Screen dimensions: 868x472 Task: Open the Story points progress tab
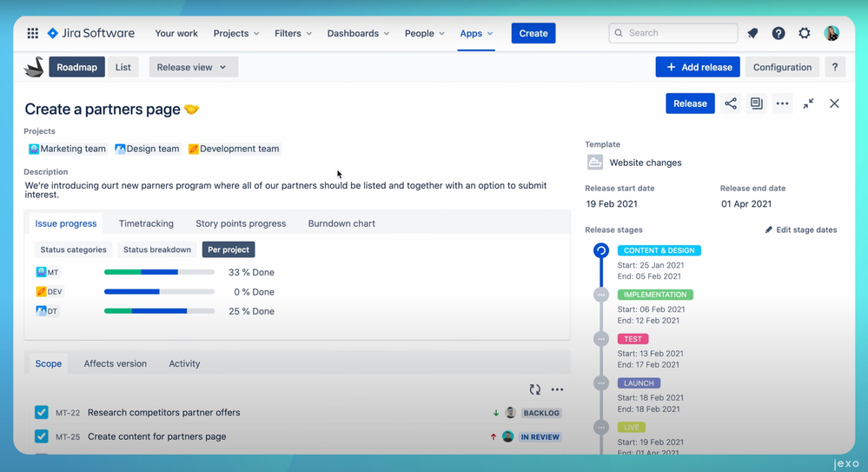241,223
